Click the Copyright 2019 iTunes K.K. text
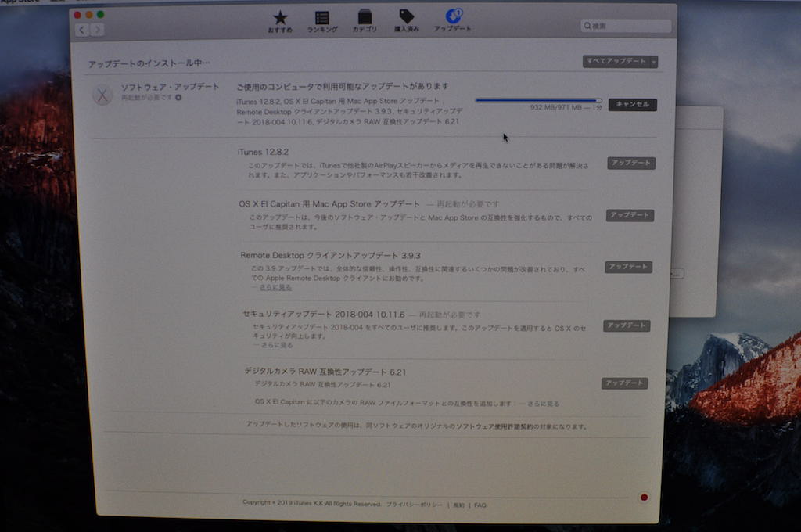 pos(311,503)
